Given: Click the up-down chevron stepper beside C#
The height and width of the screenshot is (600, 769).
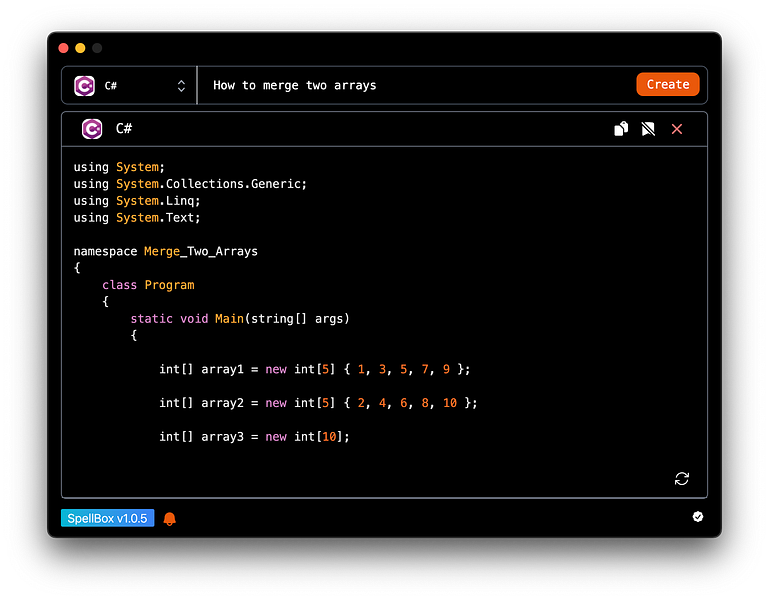Looking at the screenshot, I should pyautogui.click(x=181, y=86).
